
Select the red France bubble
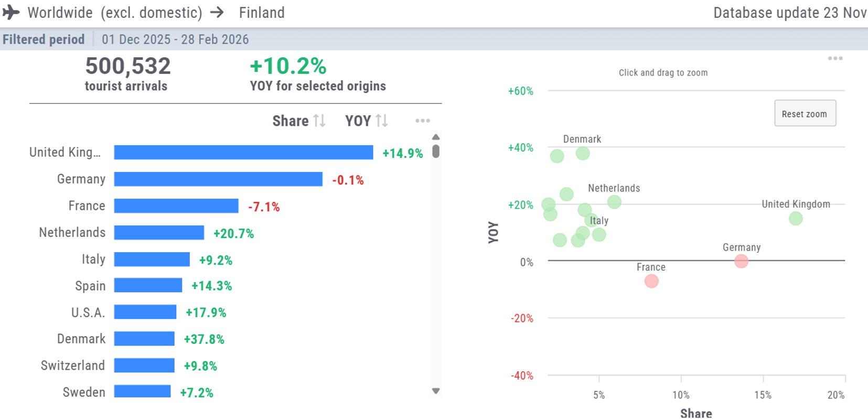[651, 281]
